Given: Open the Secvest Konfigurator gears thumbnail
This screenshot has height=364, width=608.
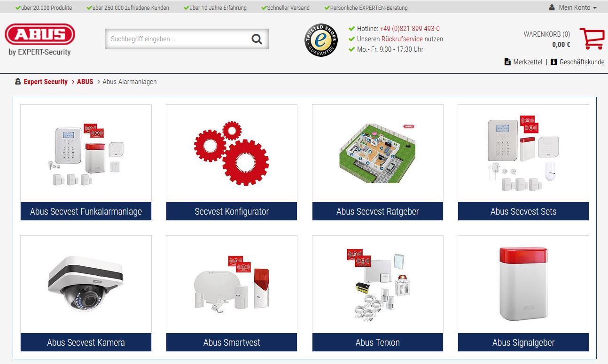Looking at the screenshot, I should (x=232, y=154).
